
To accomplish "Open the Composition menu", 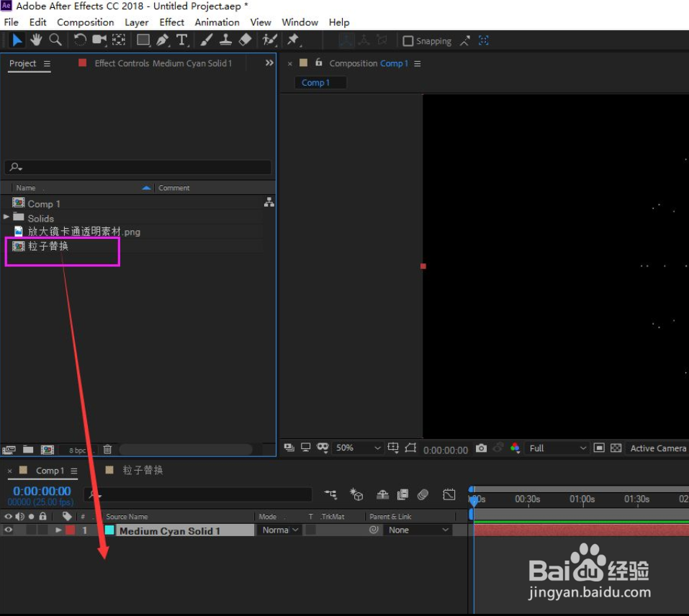I will tap(85, 22).
